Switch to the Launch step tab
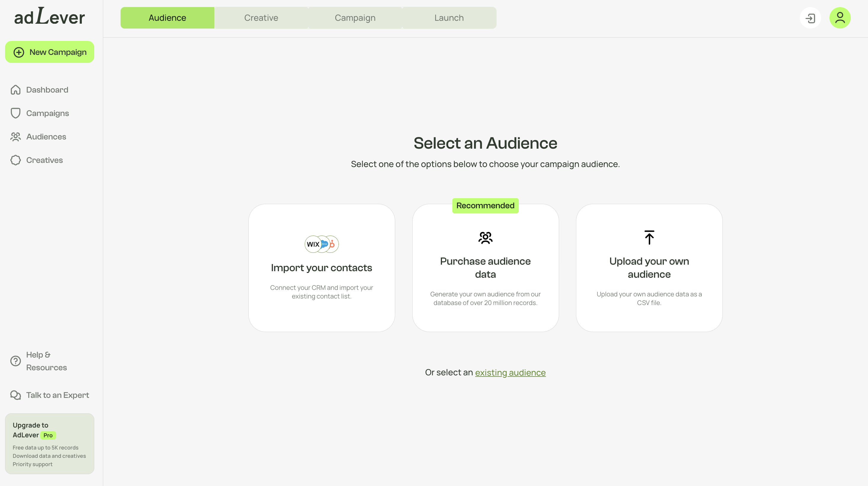Image resolution: width=868 pixels, height=486 pixels. pyautogui.click(x=449, y=18)
